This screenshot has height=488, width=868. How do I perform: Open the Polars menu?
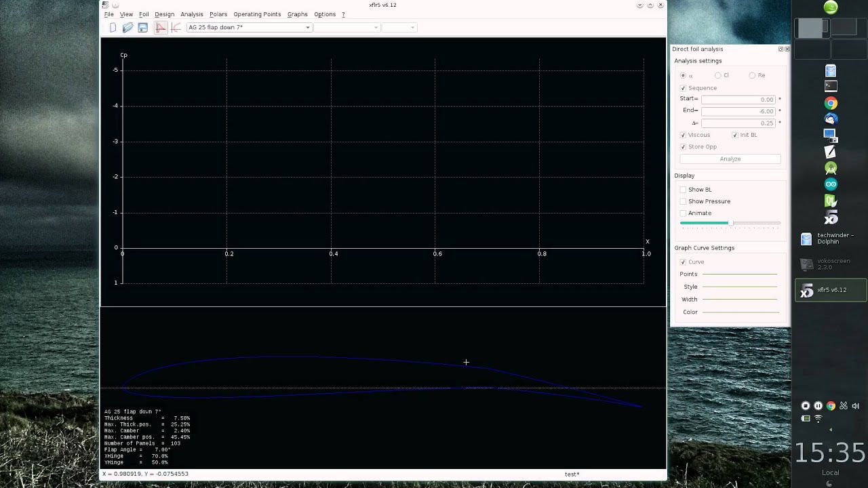tap(218, 14)
